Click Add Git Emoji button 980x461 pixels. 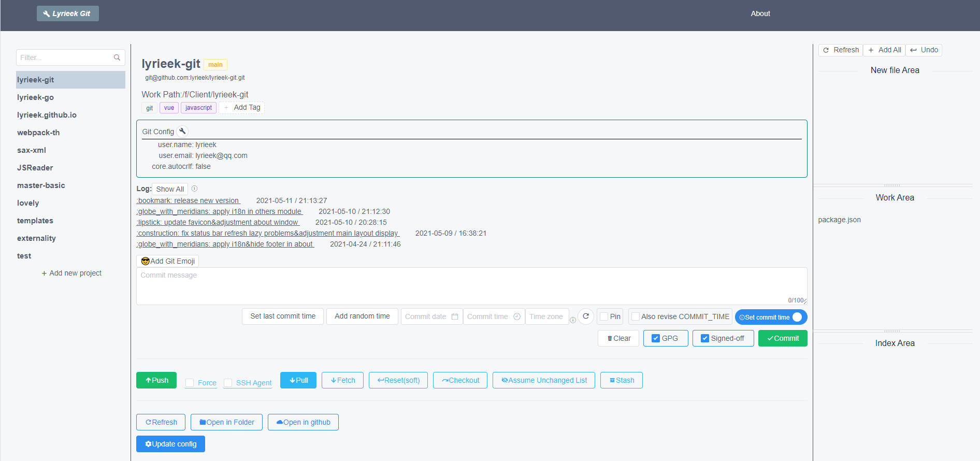(167, 261)
